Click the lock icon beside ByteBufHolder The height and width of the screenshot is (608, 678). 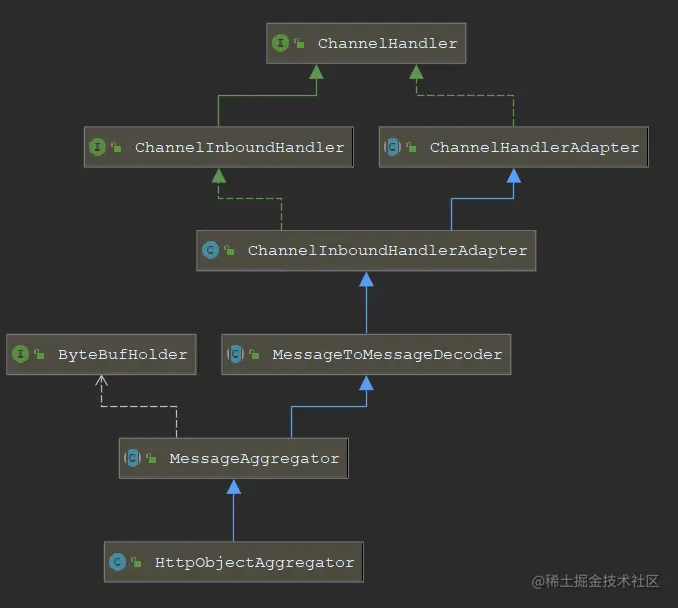(x=39, y=354)
